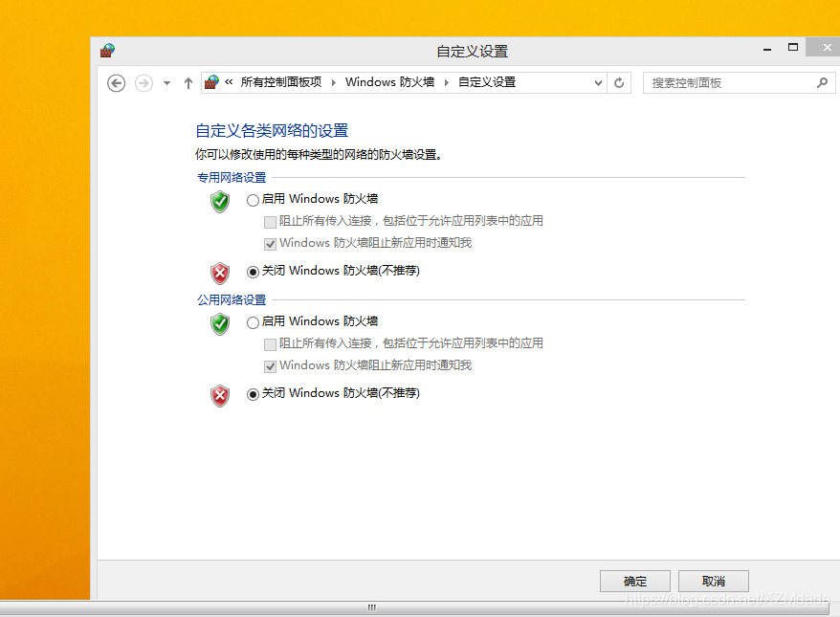Click the 专用网络设置 section label
This screenshot has height=617, width=840.
point(232,177)
